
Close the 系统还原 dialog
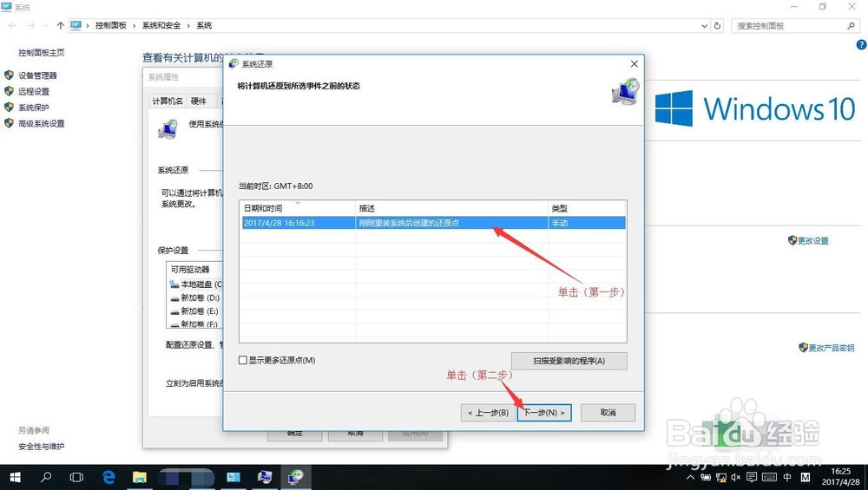634,64
